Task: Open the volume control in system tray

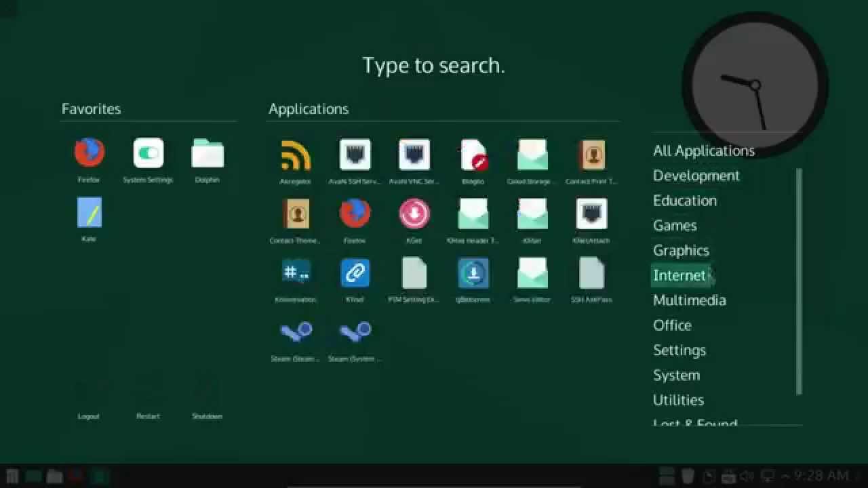Action: click(x=747, y=476)
